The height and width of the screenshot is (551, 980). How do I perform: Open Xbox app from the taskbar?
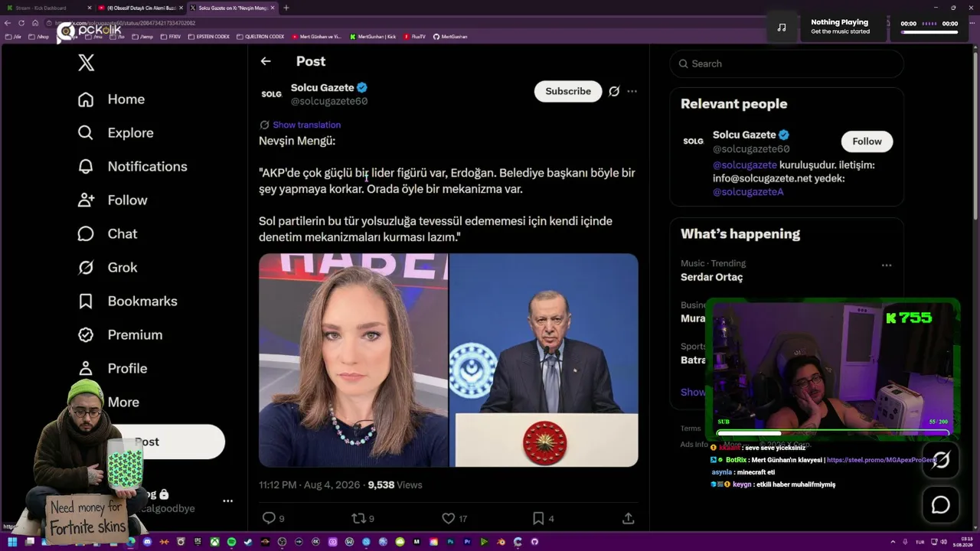tap(213, 542)
